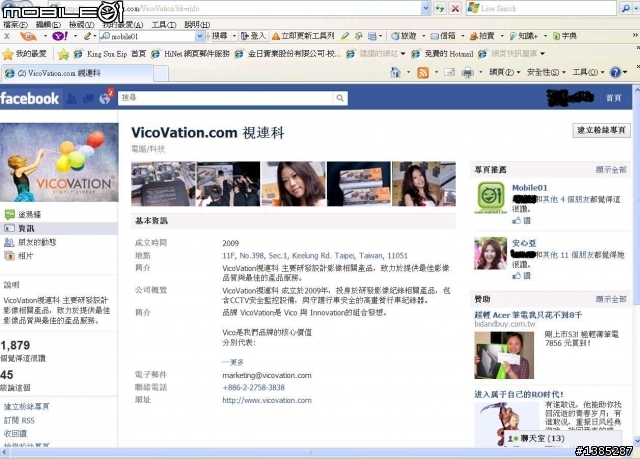The image size is (640, 459).
Task: Open Facebook notifications globe icon
Action: click(105, 99)
